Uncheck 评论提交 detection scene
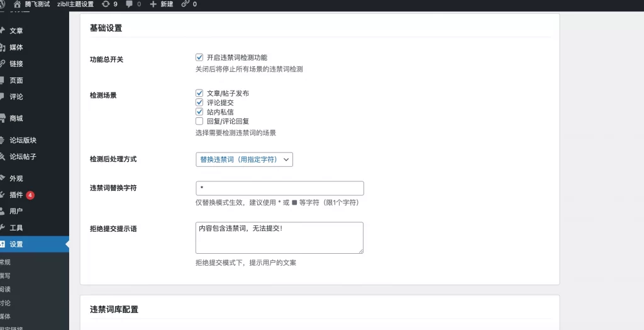This screenshot has width=644, height=330. [199, 102]
